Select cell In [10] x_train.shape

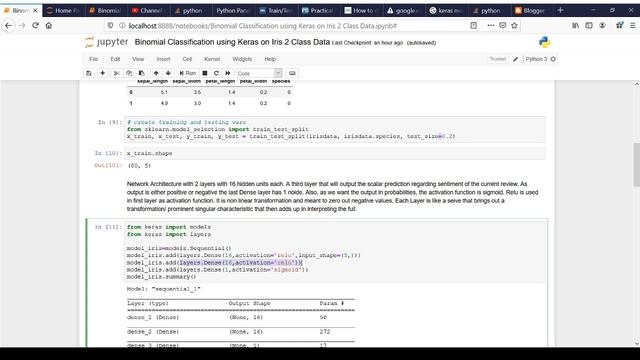(335, 153)
